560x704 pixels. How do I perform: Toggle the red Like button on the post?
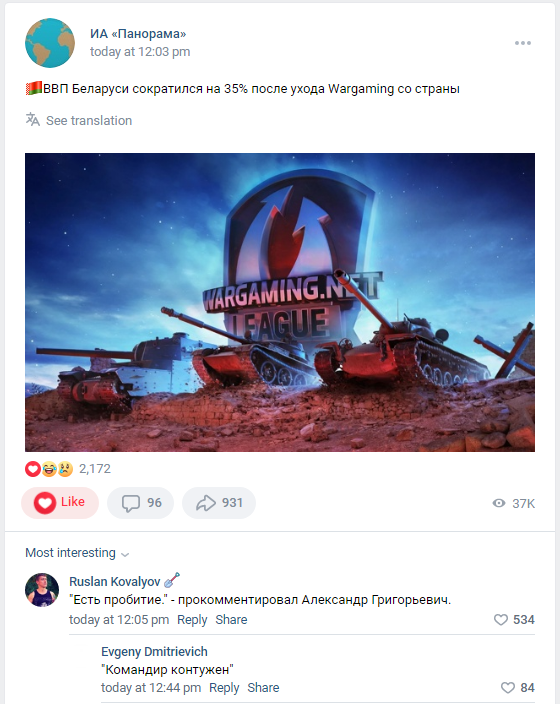click(60, 502)
